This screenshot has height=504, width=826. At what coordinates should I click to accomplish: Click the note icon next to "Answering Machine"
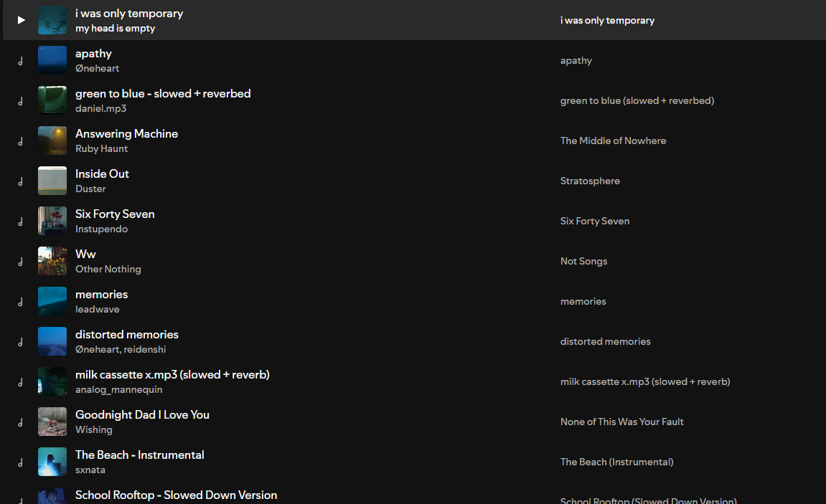click(21, 141)
